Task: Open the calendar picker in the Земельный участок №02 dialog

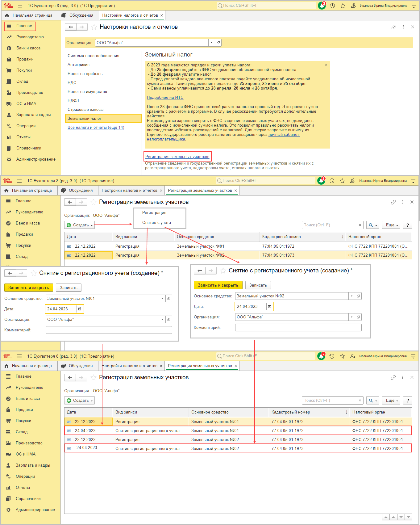Action: (x=269, y=307)
